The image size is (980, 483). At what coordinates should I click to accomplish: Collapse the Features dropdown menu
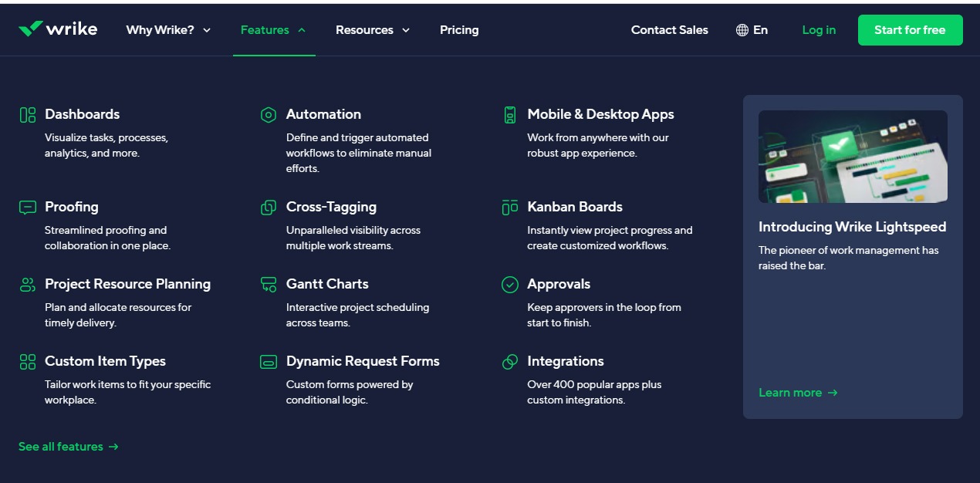coord(273,30)
